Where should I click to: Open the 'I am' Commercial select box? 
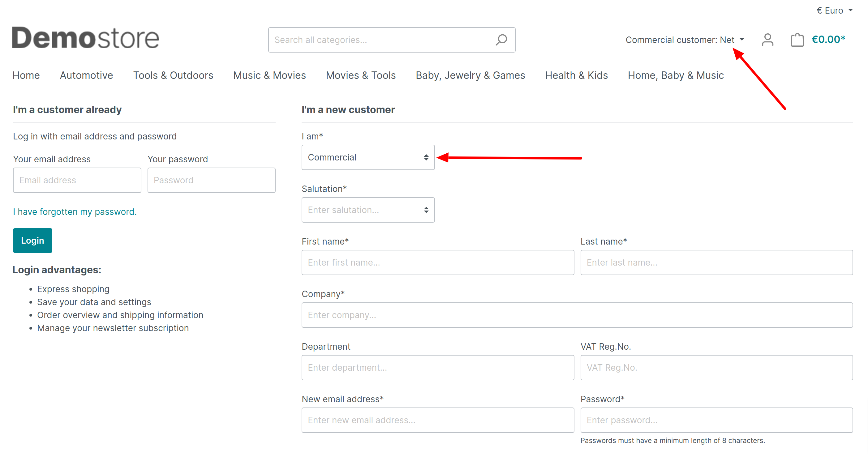(x=368, y=157)
